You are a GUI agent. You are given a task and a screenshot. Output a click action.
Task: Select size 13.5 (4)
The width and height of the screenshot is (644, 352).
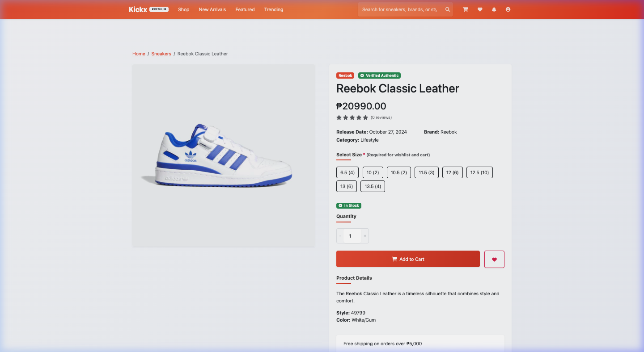tap(373, 186)
